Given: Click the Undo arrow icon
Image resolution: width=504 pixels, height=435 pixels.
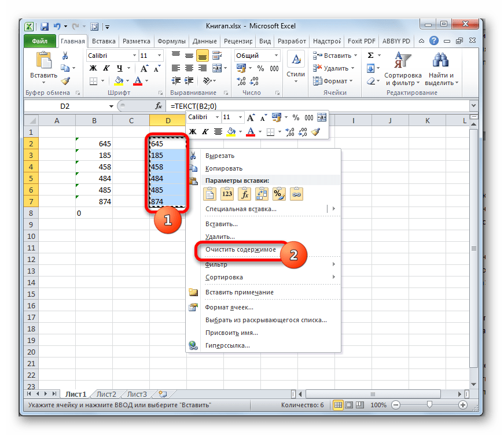Looking at the screenshot, I should tap(57, 27).
